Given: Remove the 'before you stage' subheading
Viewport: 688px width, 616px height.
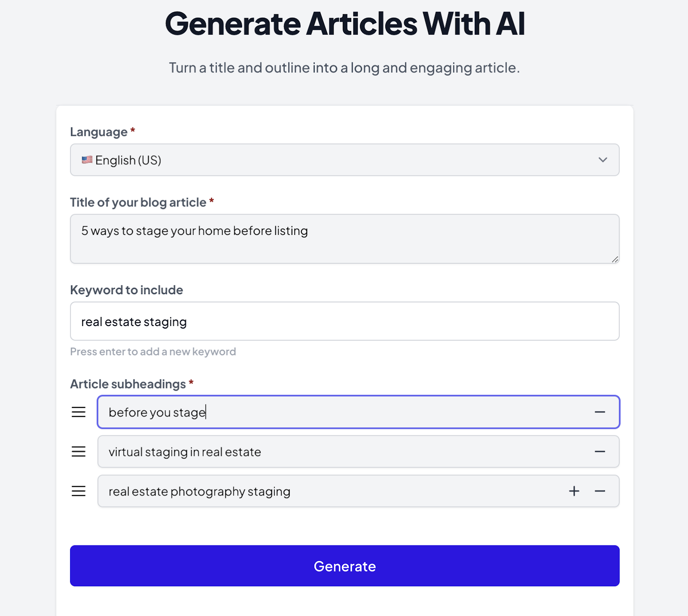Looking at the screenshot, I should 600,412.
